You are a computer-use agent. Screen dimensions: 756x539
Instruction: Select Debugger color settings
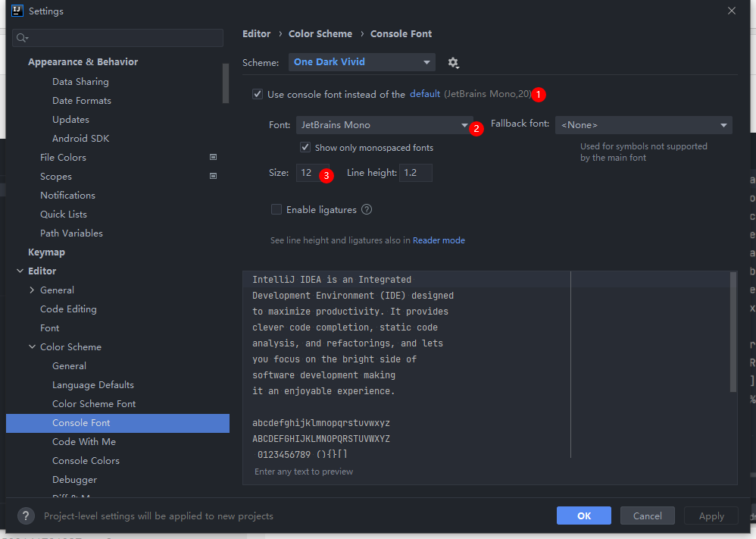(74, 480)
